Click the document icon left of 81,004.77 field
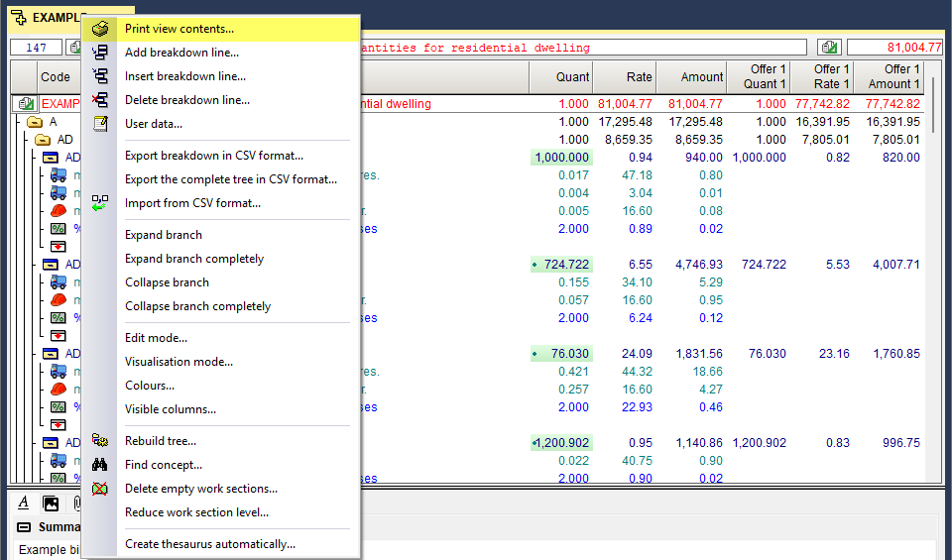Screen dimensions: 952x560 (x=829, y=48)
